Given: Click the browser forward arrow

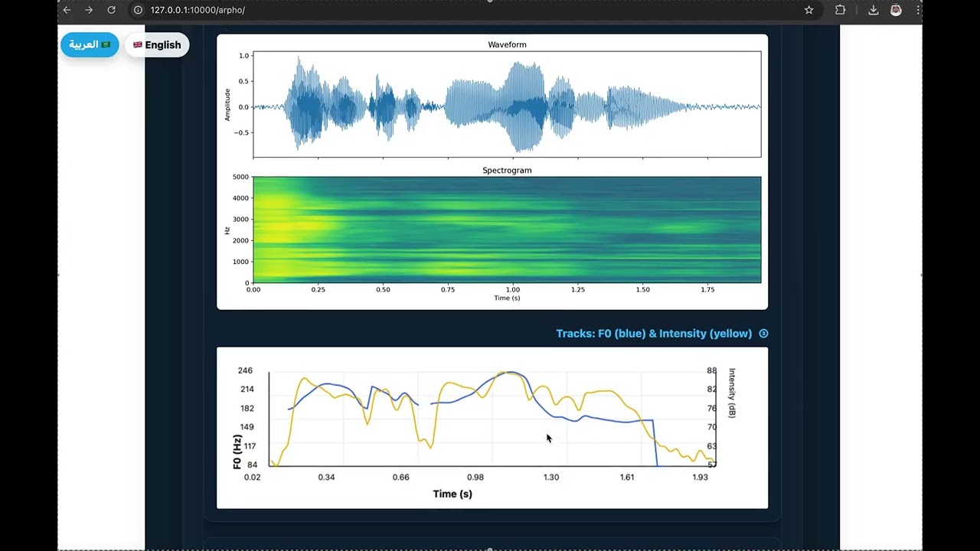Looking at the screenshot, I should point(89,10).
